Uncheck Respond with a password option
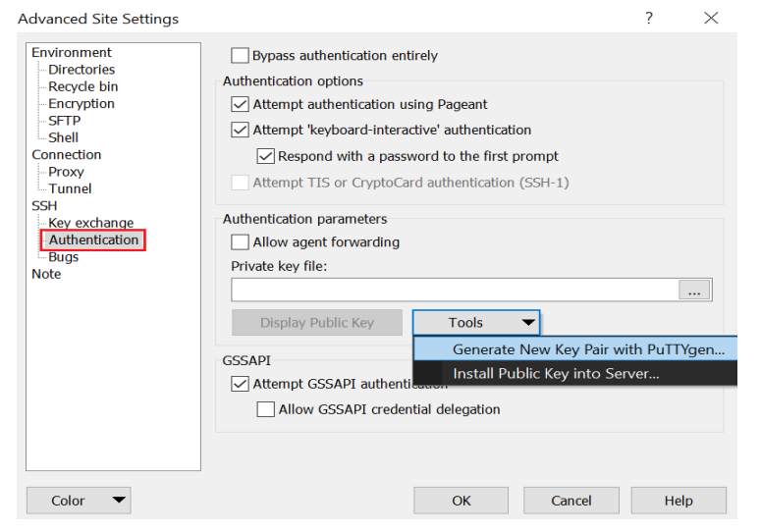 [265, 156]
